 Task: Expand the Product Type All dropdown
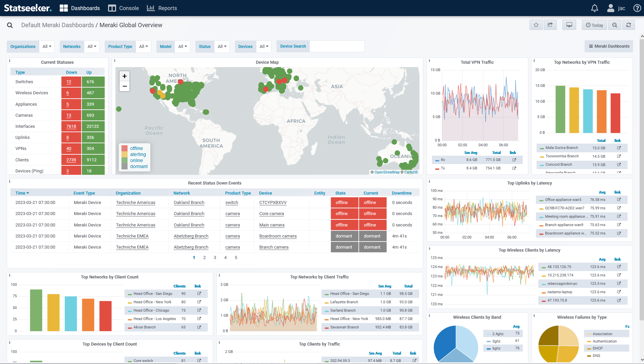coord(144,46)
